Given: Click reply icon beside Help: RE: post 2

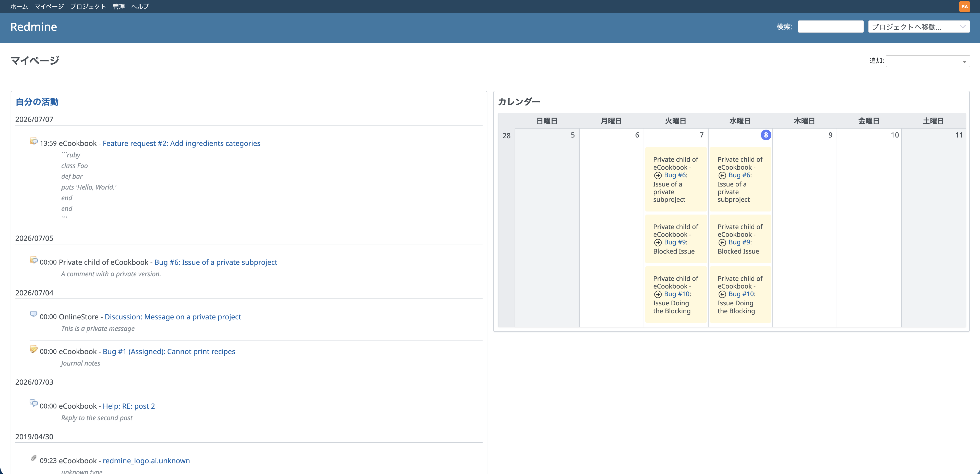Looking at the screenshot, I should click(x=34, y=403).
